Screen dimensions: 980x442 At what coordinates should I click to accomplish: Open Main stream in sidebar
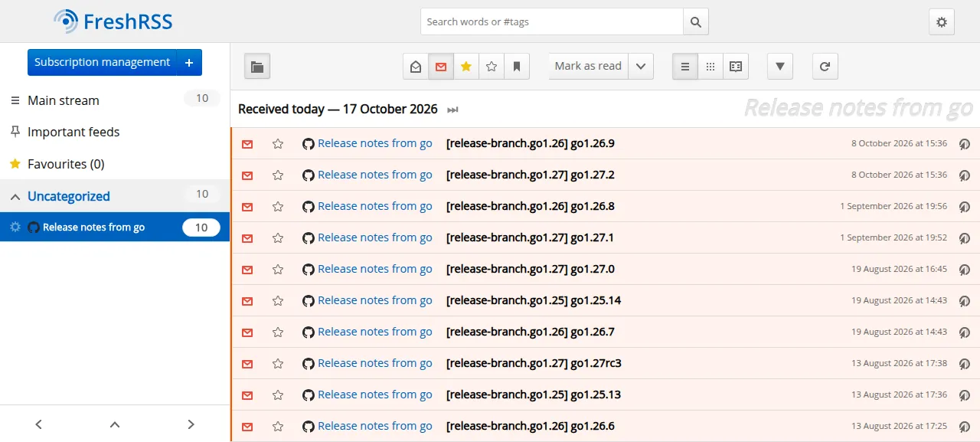coord(64,100)
